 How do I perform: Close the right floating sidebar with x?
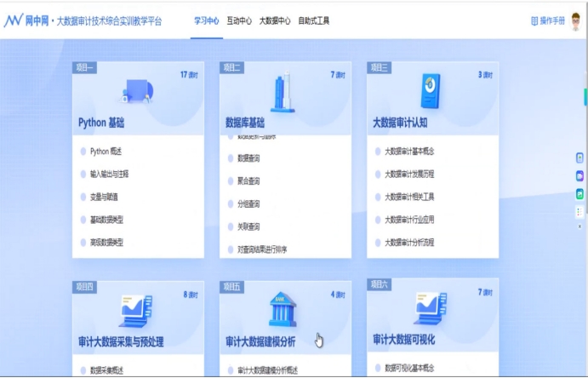coord(579,226)
